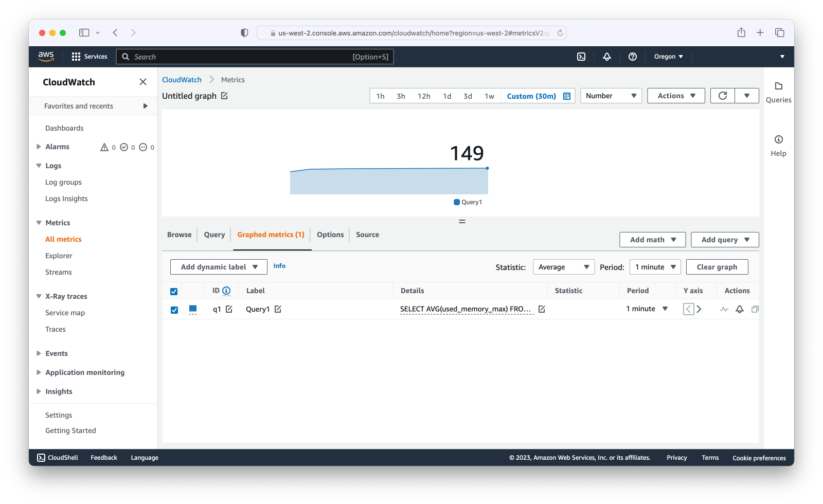Open the Oregon region selector
823x504 pixels.
[x=668, y=57]
